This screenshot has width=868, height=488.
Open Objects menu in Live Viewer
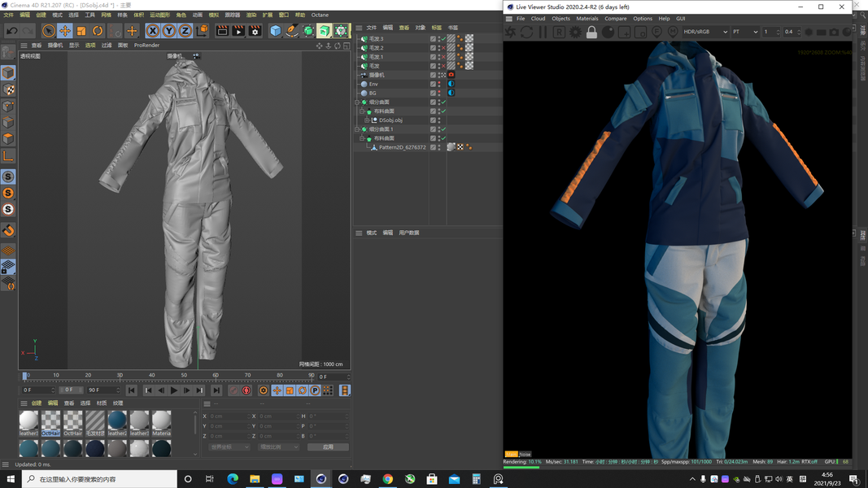560,19
